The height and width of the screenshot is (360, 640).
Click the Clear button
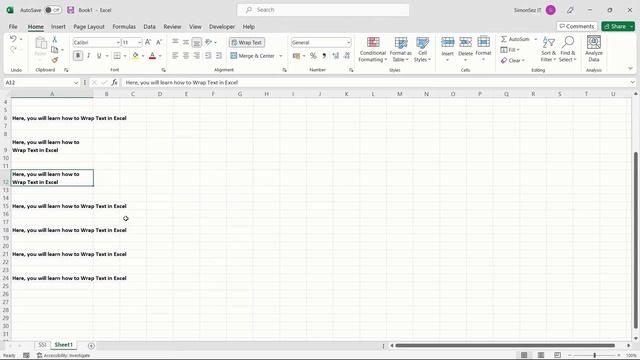(x=513, y=60)
